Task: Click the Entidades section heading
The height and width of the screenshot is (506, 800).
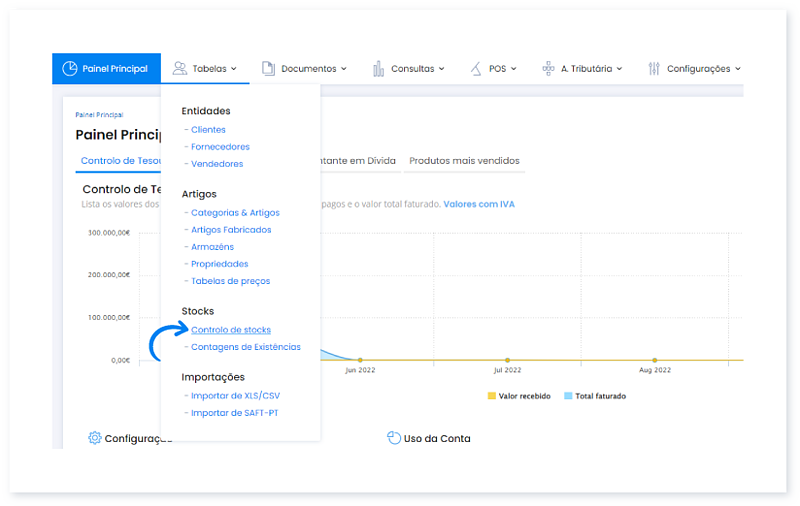Action: click(x=206, y=111)
